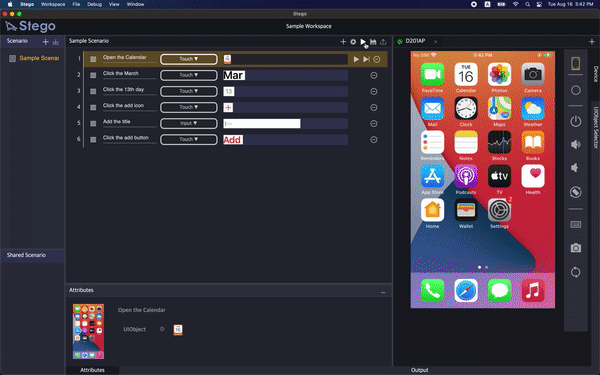This screenshot has height=375, width=600.
Task: Click the home screen thumbnail in Attributes
Action: [x=88, y=331]
